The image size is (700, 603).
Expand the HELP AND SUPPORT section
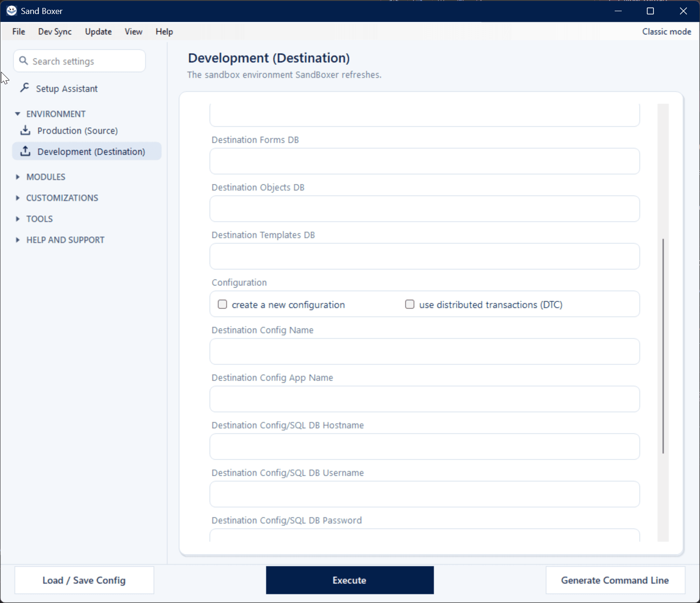point(18,240)
